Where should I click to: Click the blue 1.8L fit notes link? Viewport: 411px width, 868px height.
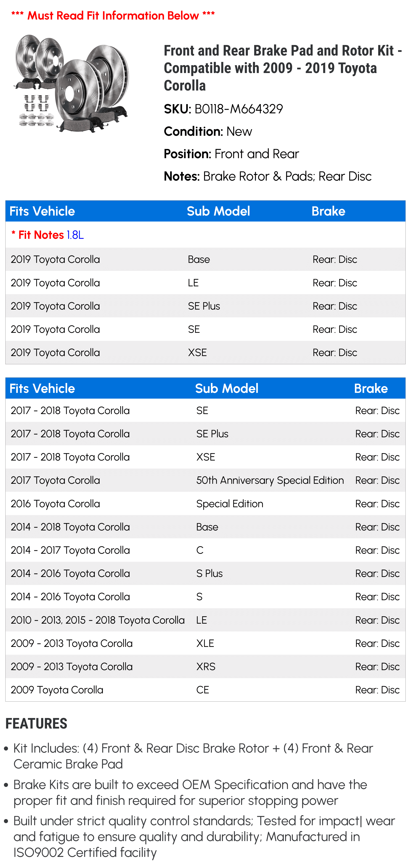click(75, 235)
